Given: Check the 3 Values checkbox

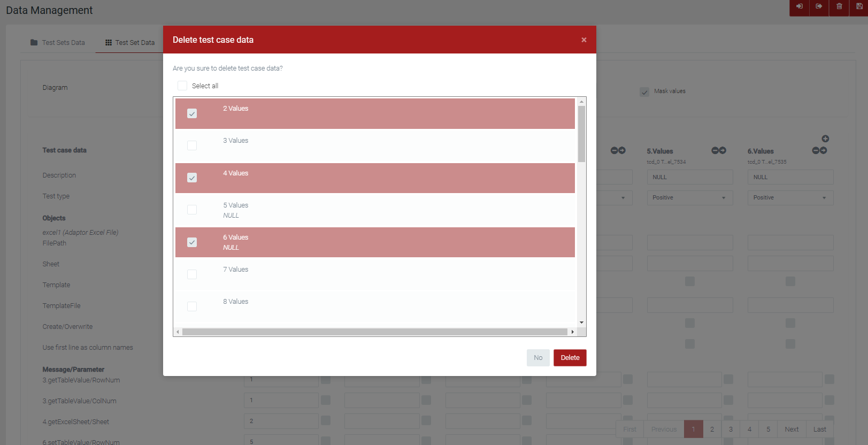Looking at the screenshot, I should pos(192,145).
